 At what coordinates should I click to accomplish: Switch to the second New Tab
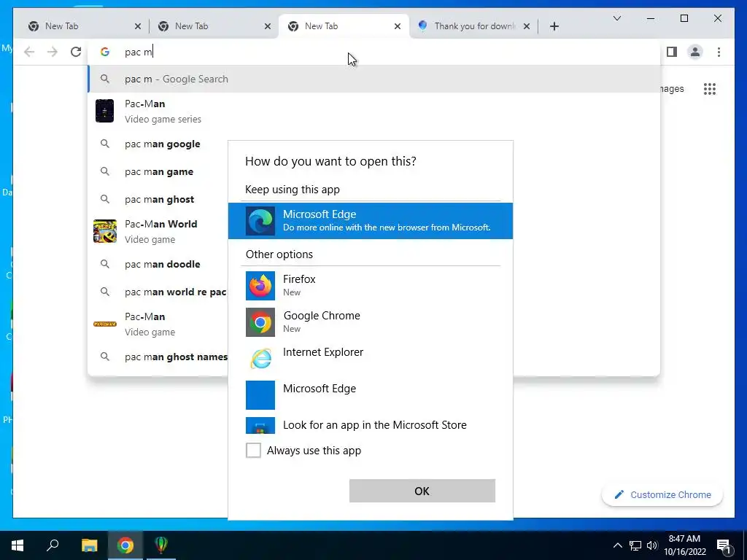pos(212,26)
